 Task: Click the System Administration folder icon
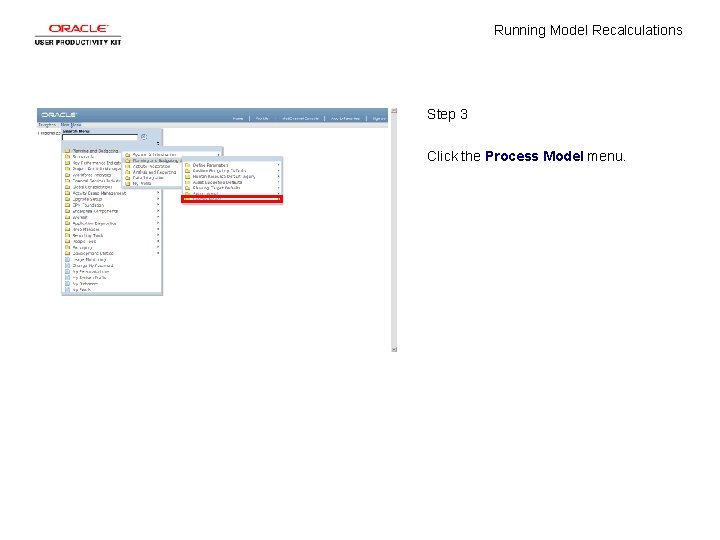[128, 155]
